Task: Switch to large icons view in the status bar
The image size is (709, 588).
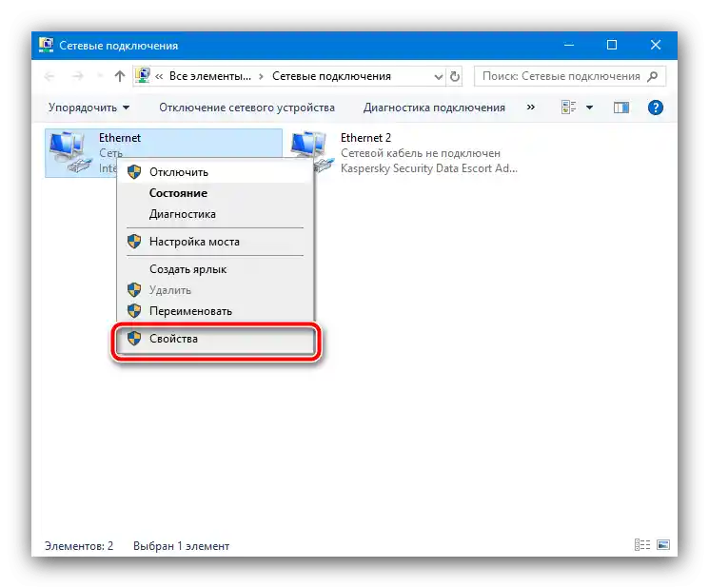Action: pyautogui.click(x=663, y=544)
